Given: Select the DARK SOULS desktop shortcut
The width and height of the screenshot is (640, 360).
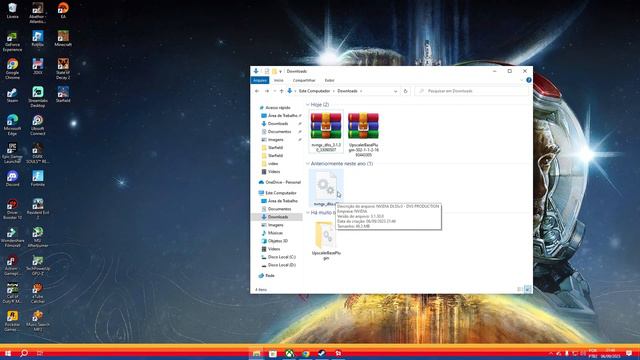Looking at the screenshot, I should pos(38,153).
